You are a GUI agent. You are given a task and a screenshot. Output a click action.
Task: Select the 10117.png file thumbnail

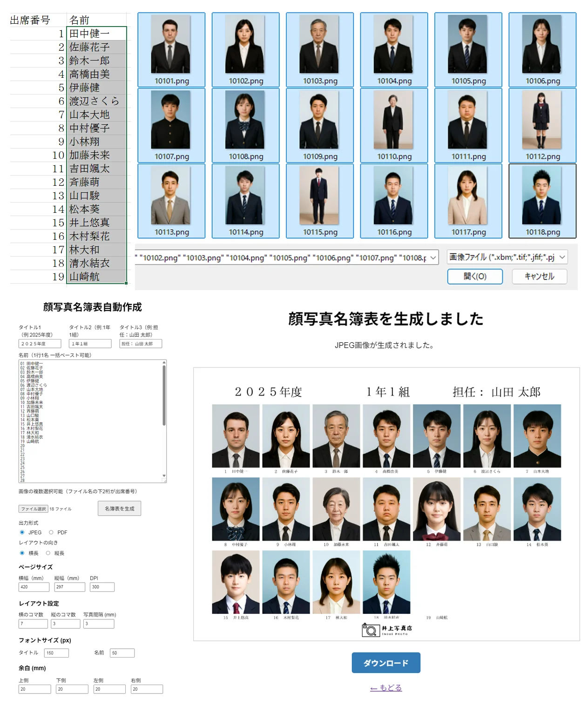click(x=468, y=201)
